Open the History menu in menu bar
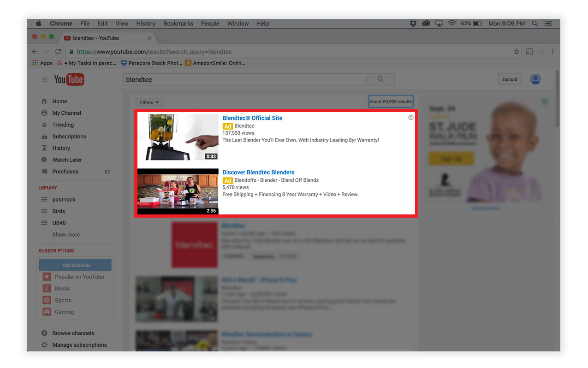The width and height of the screenshot is (588, 368). tap(146, 24)
